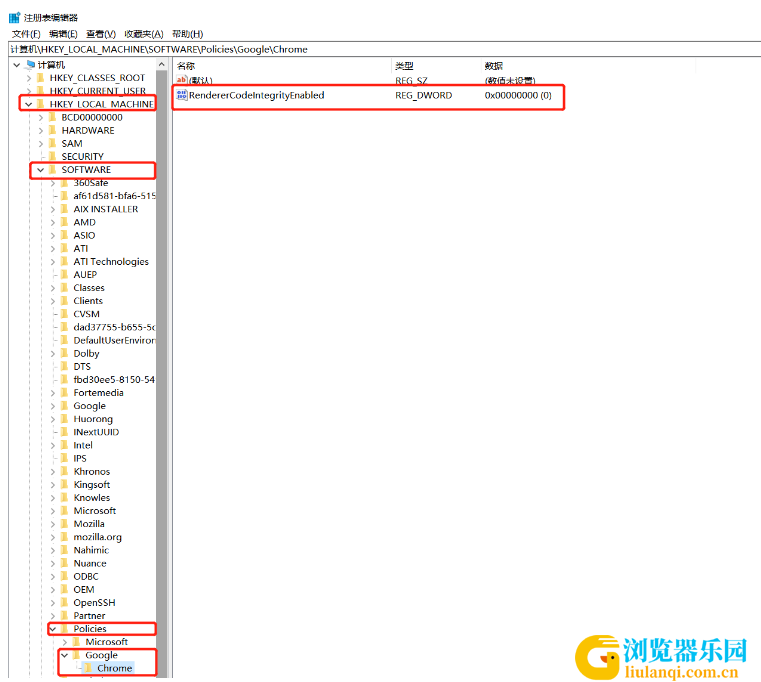Open the 查看(V) menu
Viewport: 761px width, 682px height.
pyautogui.click(x=101, y=34)
